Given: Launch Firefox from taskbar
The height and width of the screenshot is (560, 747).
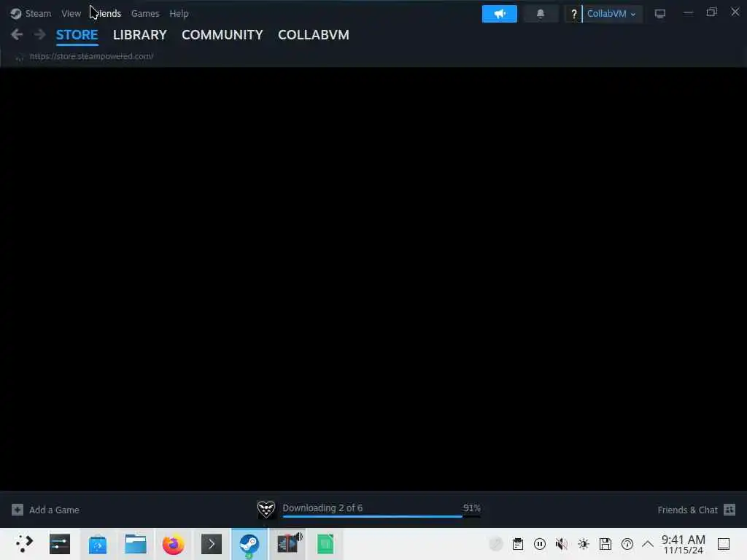Looking at the screenshot, I should [173, 544].
